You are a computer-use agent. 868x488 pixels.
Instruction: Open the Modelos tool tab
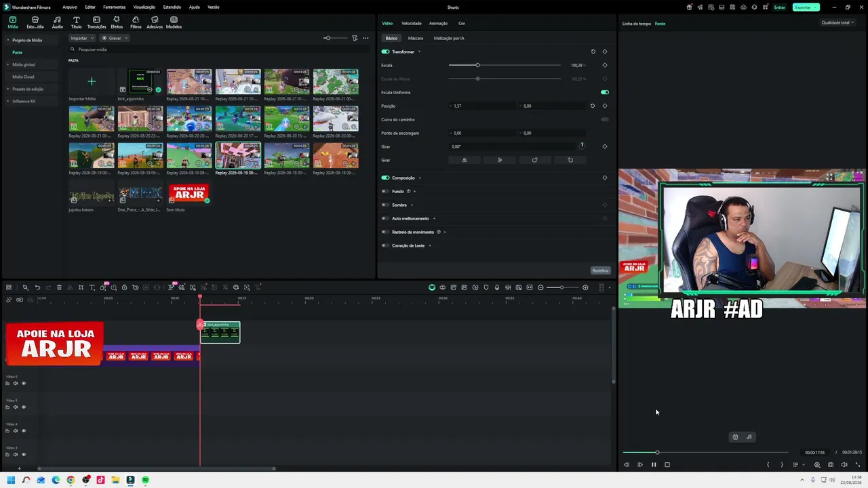click(x=174, y=22)
